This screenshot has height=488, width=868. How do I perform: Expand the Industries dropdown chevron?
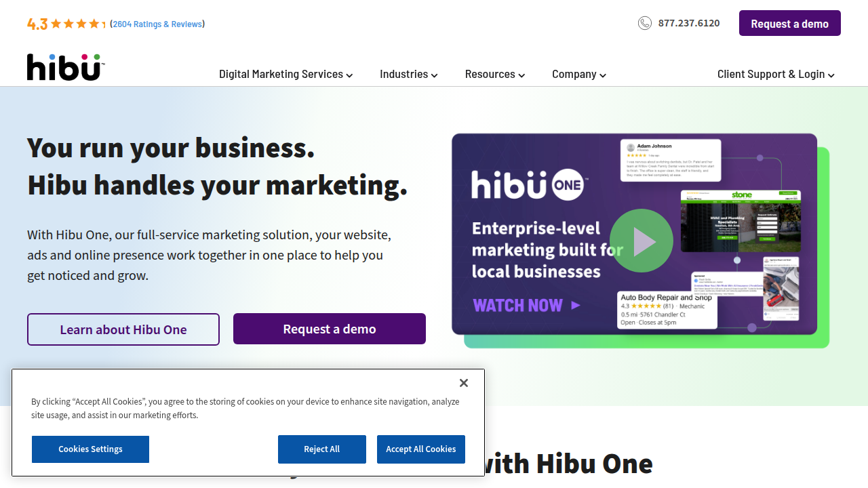434,75
